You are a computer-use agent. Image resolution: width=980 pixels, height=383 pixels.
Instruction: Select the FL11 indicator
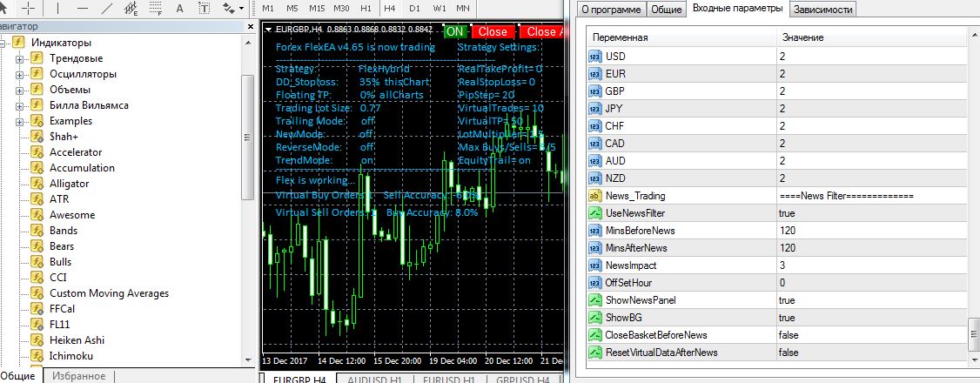(x=60, y=325)
